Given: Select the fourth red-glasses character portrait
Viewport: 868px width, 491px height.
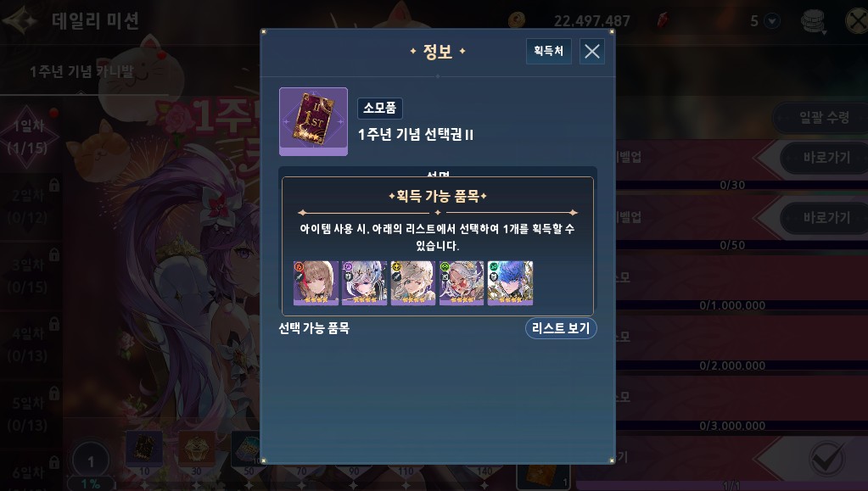Looking at the screenshot, I should tap(462, 283).
